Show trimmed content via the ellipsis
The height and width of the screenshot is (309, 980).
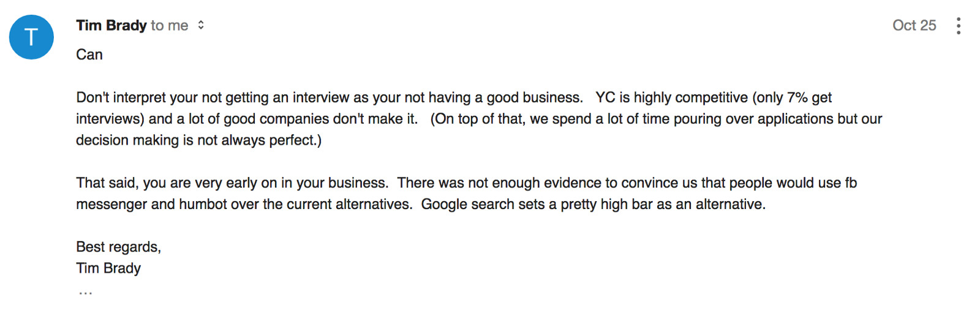coord(85,293)
